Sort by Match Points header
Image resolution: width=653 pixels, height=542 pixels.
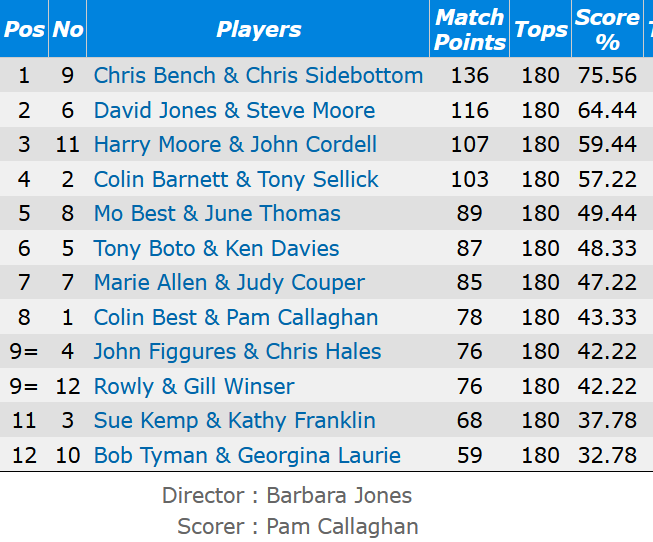(x=470, y=29)
